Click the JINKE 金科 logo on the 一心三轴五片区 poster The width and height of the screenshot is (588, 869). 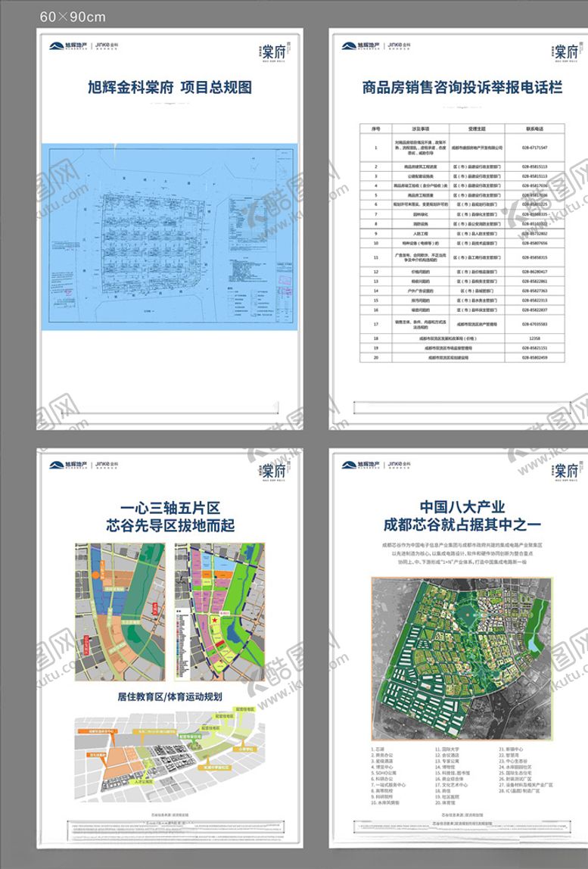tap(107, 465)
